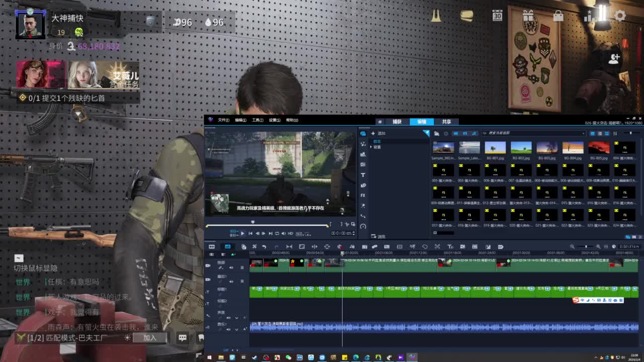
Task: Open the 设置 (Settings) menu
Action: (275, 120)
